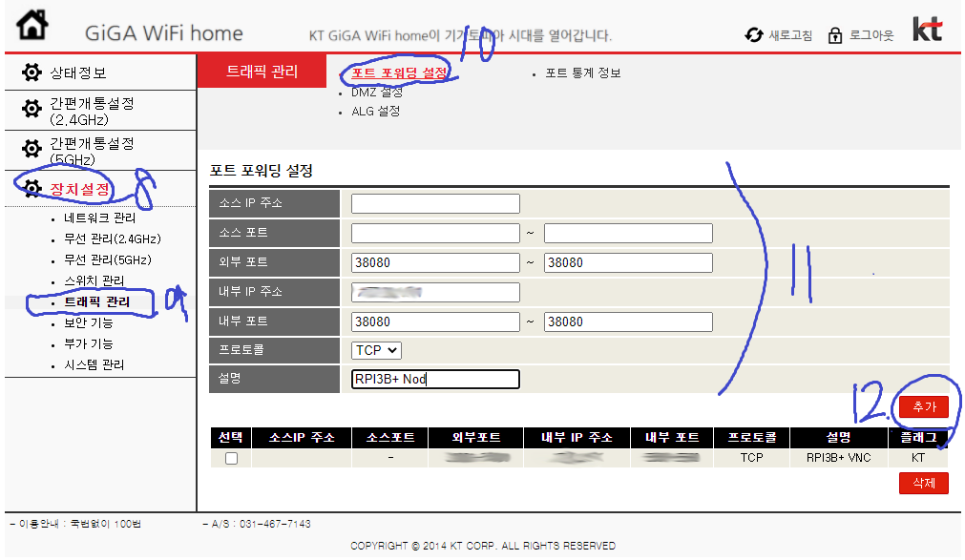Click the 포트 포워딩 설정 section heading

261,171
